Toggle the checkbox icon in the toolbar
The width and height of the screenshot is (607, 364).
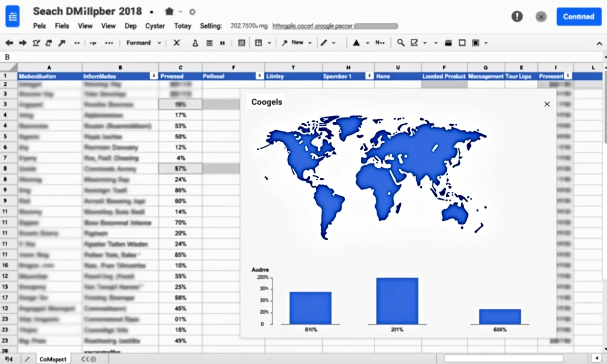tap(414, 43)
